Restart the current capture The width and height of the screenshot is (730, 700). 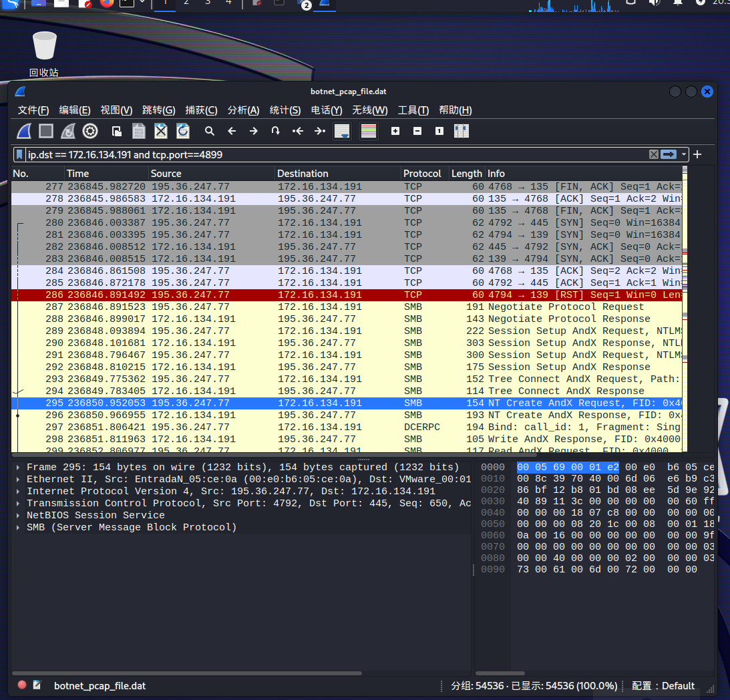pyautogui.click(x=68, y=132)
